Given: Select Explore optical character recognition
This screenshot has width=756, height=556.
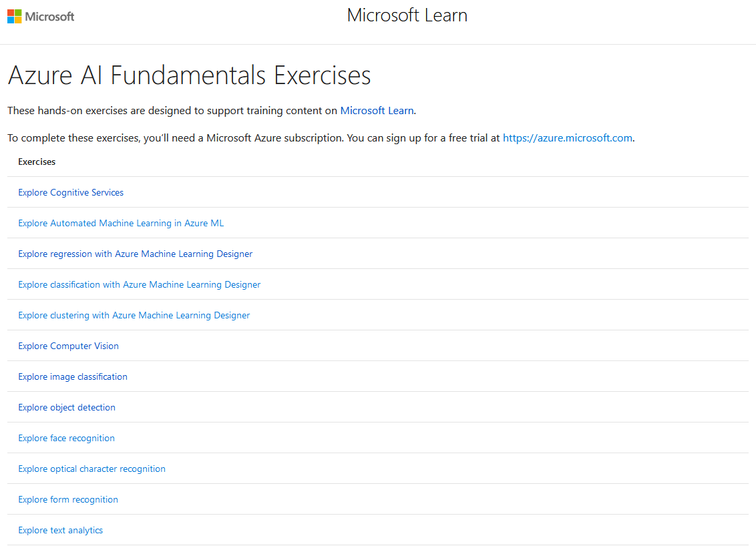Looking at the screenshot, I should 92,469.
